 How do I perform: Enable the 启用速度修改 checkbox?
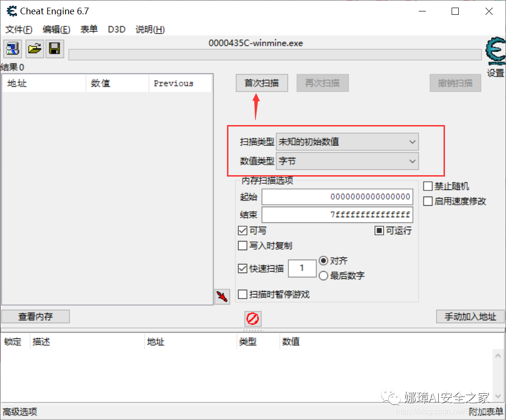tap(428, 201)
